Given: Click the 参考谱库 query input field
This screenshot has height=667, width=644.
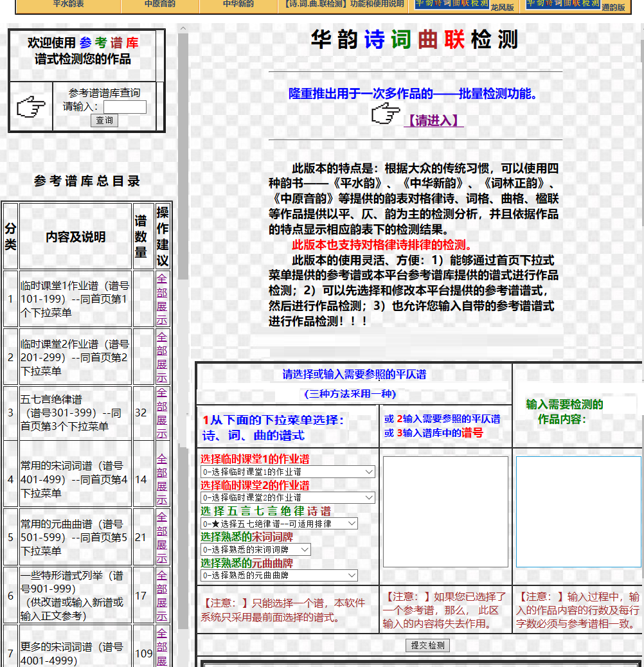Looking at the screenshot, I should point(125,107).
